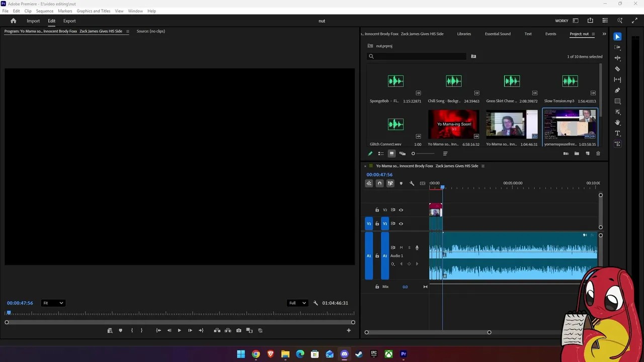Toggle visibility of track V1
644x362 pixels.
[x=401, y=224]
